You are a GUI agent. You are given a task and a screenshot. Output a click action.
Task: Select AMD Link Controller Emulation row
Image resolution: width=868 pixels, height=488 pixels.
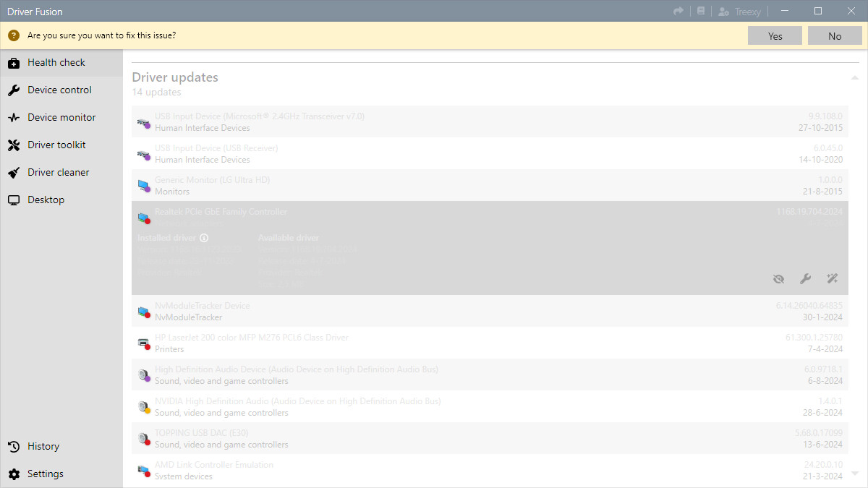pyautogui.click(x=490, y=470)
